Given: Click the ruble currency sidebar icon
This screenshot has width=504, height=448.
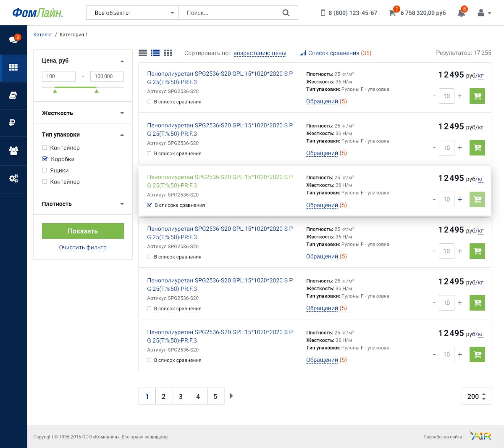Looking at the screenshot, I should point(13,123).
